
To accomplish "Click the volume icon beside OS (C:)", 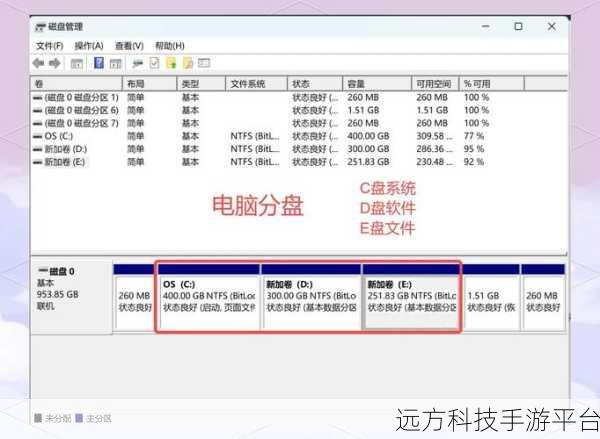I will [38, 136].
